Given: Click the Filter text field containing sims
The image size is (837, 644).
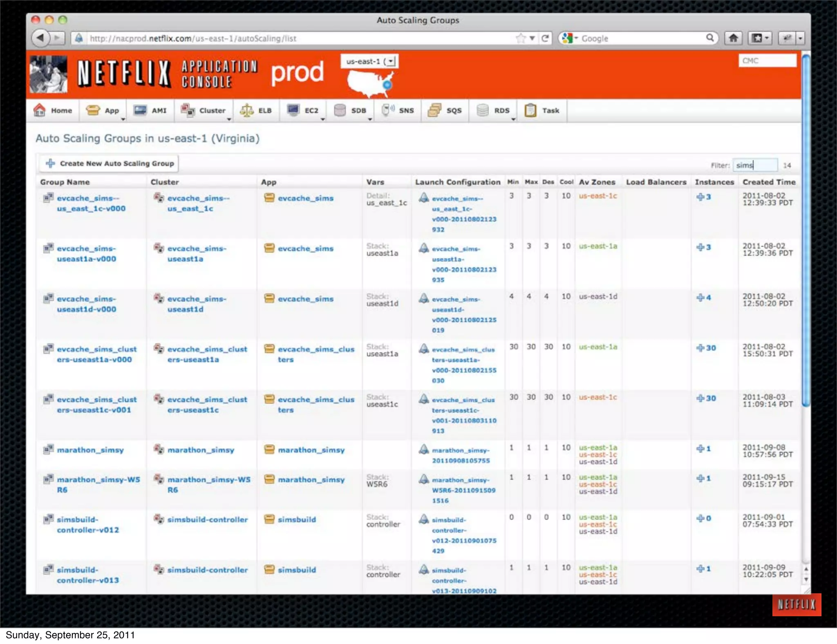Looking at the screenshot, I should pos(754,165).
